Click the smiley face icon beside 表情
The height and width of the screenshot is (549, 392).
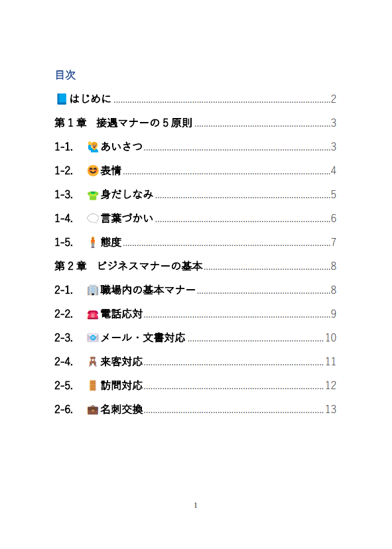pyautogui.click(x=93, y=170)
